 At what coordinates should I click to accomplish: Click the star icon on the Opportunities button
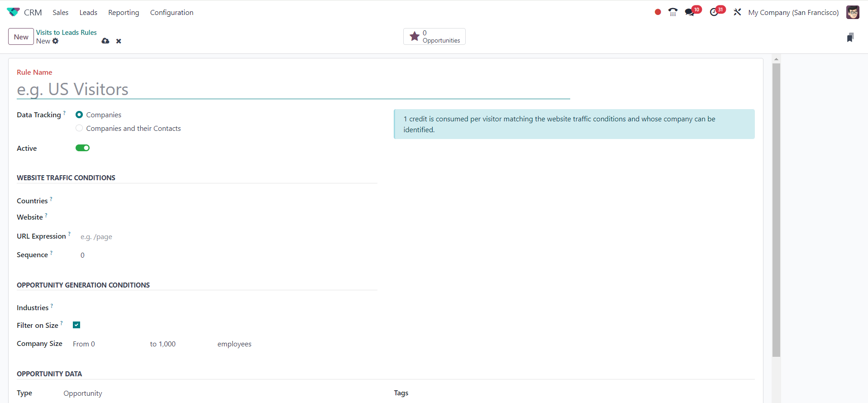pos(415,36)
